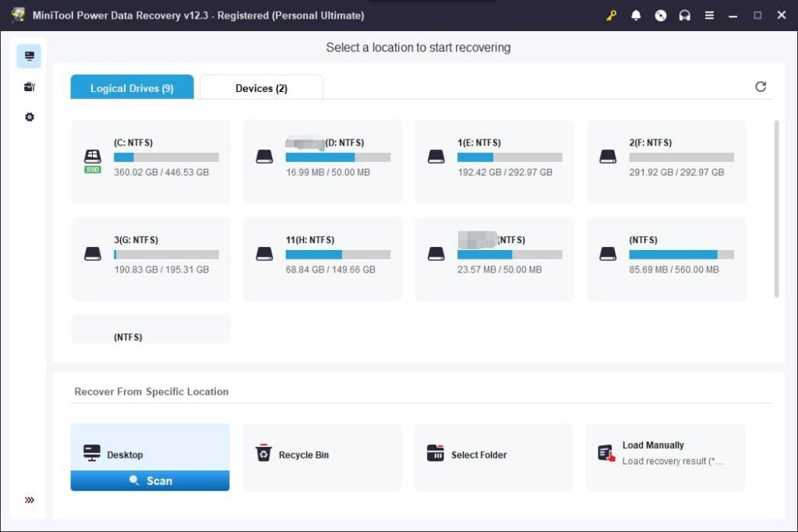Open scan settings gear icon
Viewport: 798px width, 532px height.
tap(29, 117)
